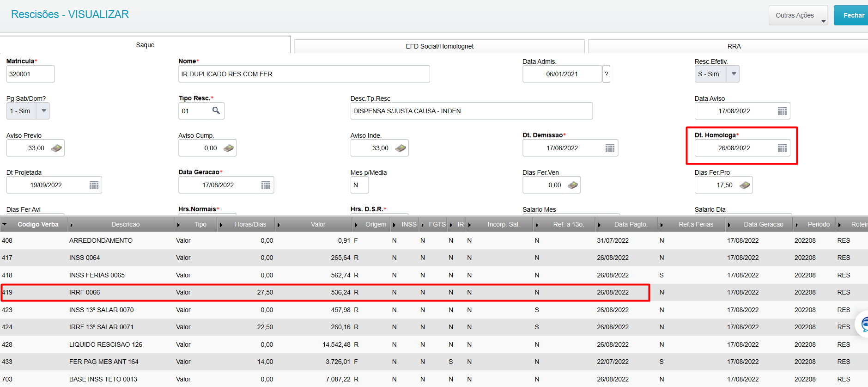Screen dimensions: 868x387
Task: Click value 14.542,48 in Valor column
Action: tap(336, 344)
